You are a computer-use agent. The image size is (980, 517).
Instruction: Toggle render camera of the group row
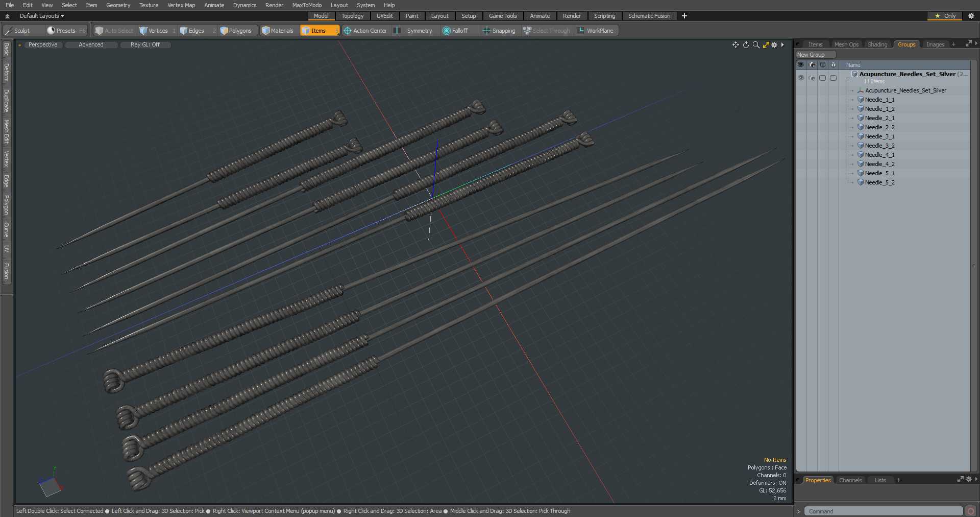click(812, 78)
